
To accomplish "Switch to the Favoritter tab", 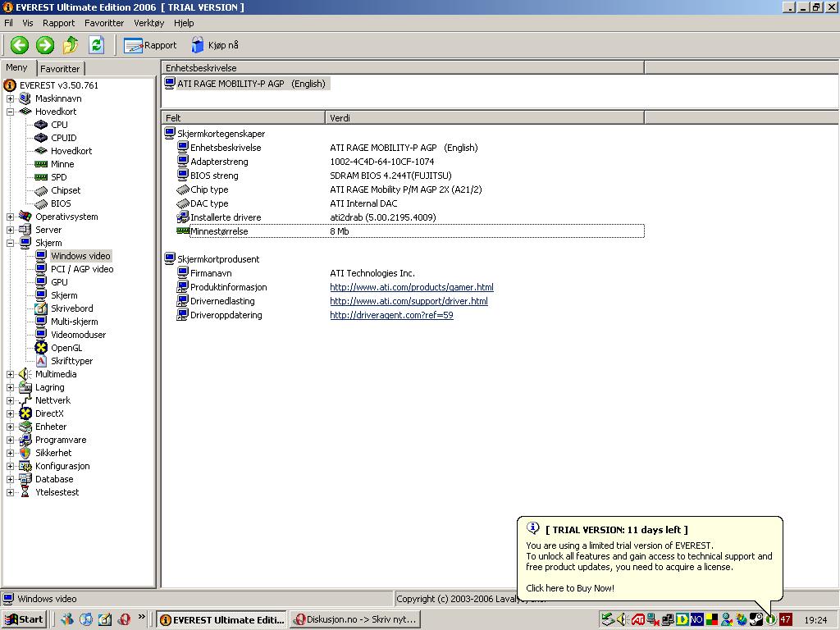I will pyautogui.click(x=60, y=69).
